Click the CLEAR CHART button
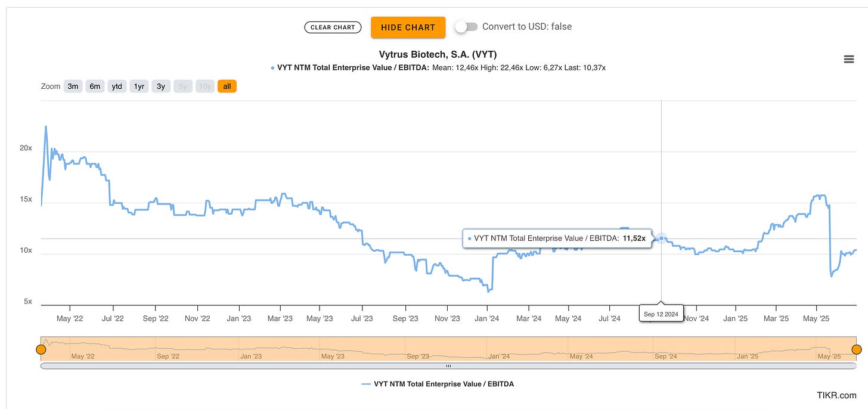The image size is (868, 409). [333, 27]
